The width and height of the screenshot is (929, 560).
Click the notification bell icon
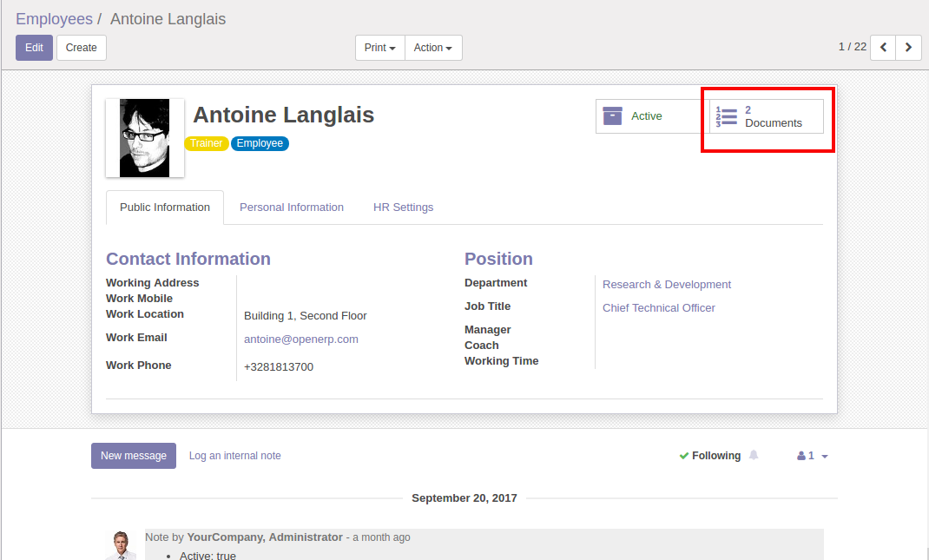pos(754,455)
